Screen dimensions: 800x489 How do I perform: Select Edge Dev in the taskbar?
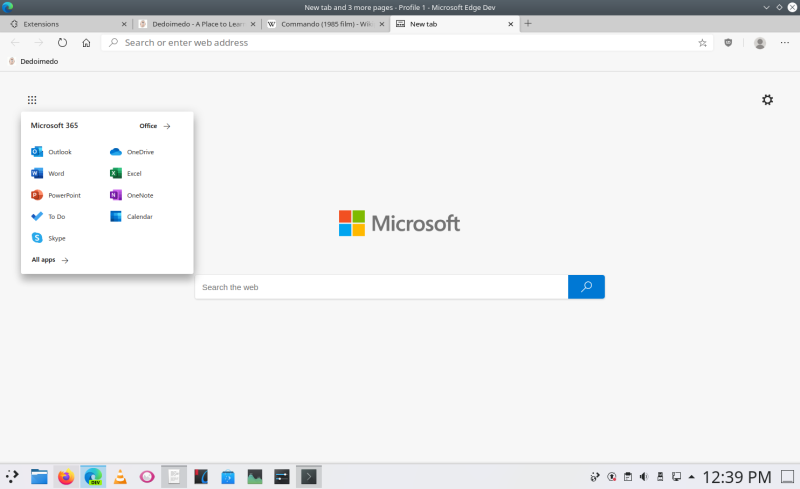pyautogui.click(x=93, y=477)
